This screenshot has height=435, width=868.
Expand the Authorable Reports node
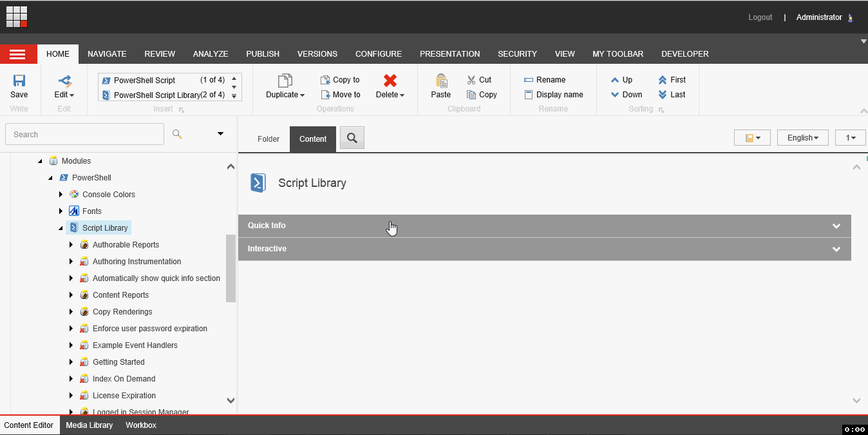(x=71, y=245)
